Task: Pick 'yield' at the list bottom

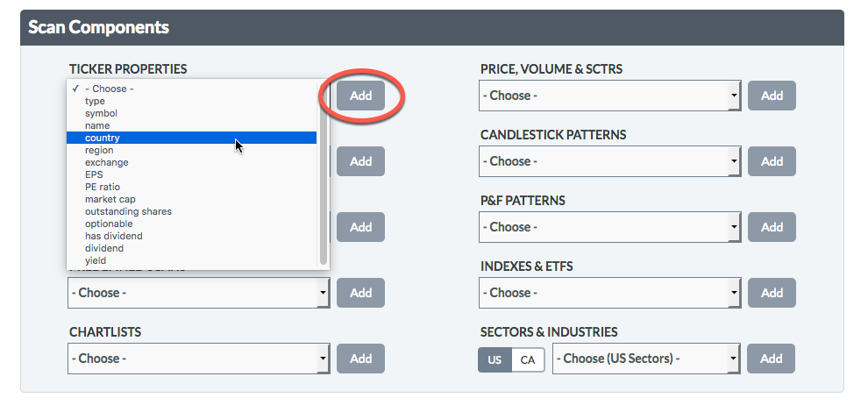Action: click(x=95, y=260)
